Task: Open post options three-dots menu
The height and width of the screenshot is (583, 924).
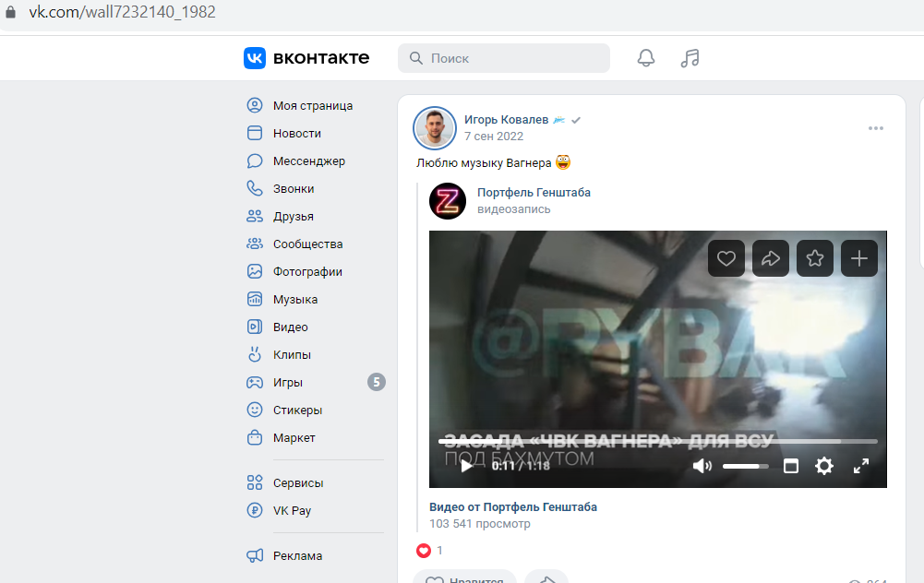Action: (x=876, y=128)
